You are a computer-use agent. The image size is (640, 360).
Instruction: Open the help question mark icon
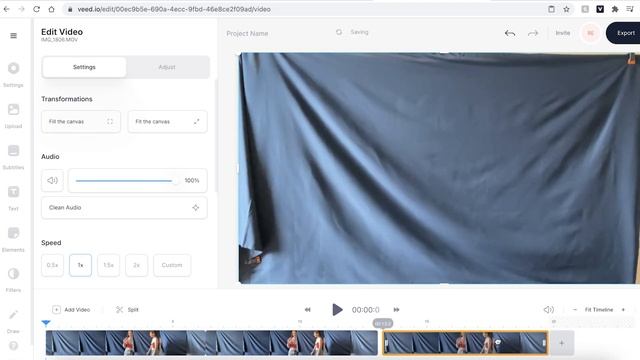tap(13, 346)
